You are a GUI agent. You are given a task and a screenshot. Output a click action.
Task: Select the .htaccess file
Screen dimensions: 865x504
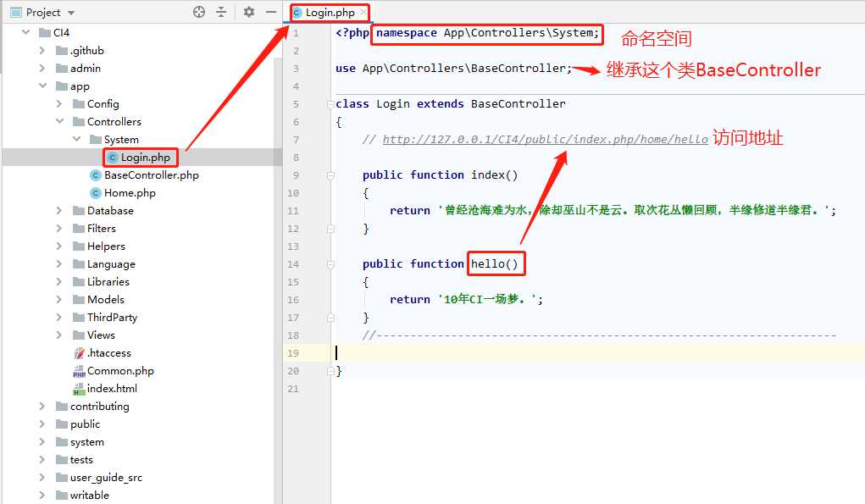[x=108, y=353]
